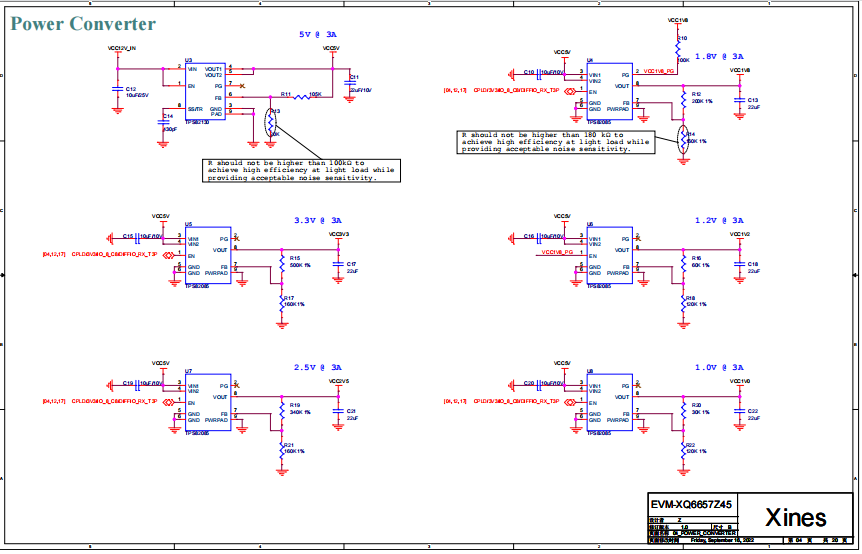Image resolution: width=862 pixels, height=554 pixels.
Task: Select capacitor C21 symbol
Action: (338, 411)
